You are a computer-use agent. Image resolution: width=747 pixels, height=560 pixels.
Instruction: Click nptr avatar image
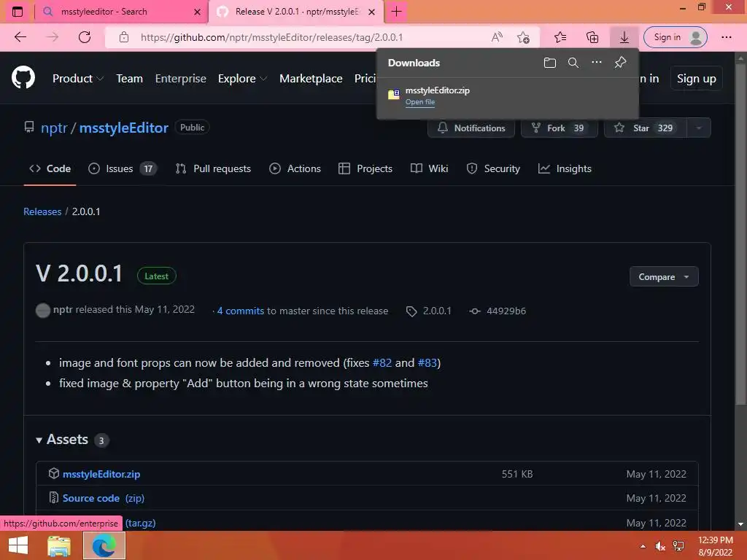point(43,311)
